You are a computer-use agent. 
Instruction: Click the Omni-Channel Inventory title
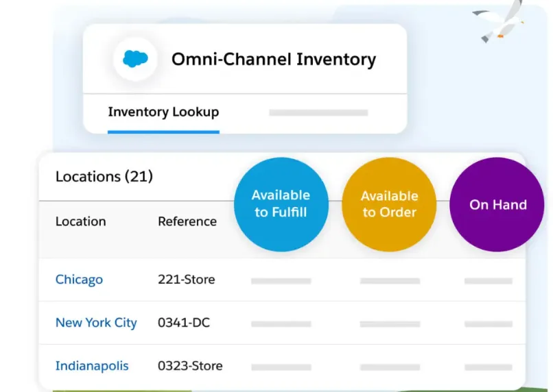point(274,59)
